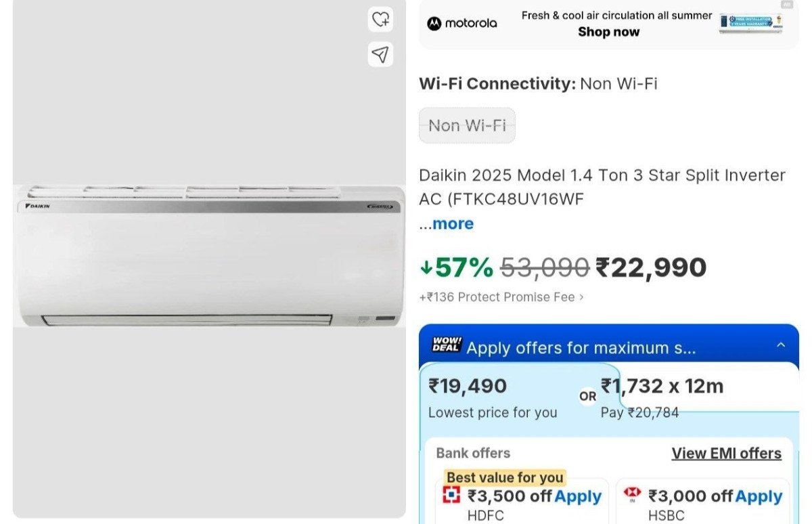Click Shop now in the Motorola ad
812x524 pixels.
pos(608,31)
